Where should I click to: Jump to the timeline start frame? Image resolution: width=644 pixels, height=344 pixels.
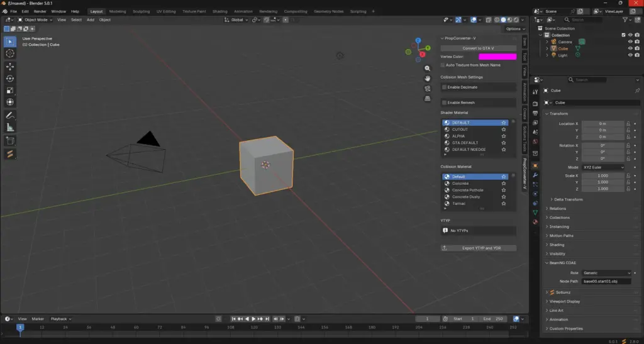[x=234, y=319]
